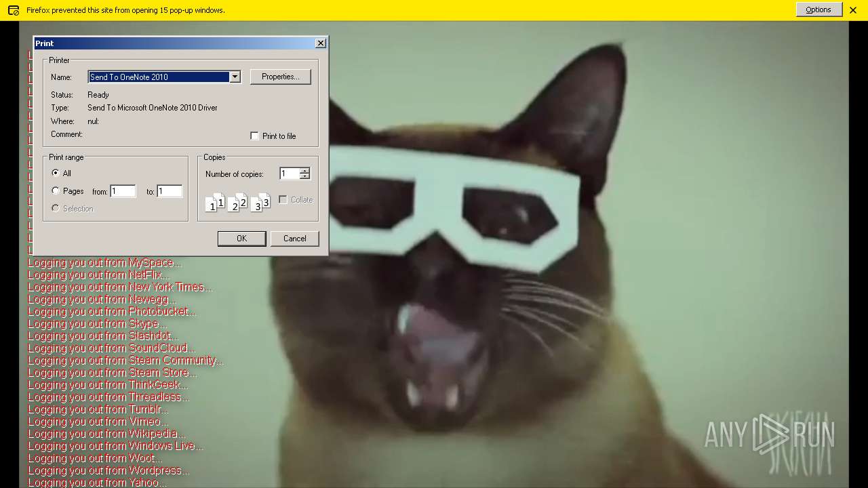
Task: Confirm printing with the OK button
Action: click(x=241, y=239)
